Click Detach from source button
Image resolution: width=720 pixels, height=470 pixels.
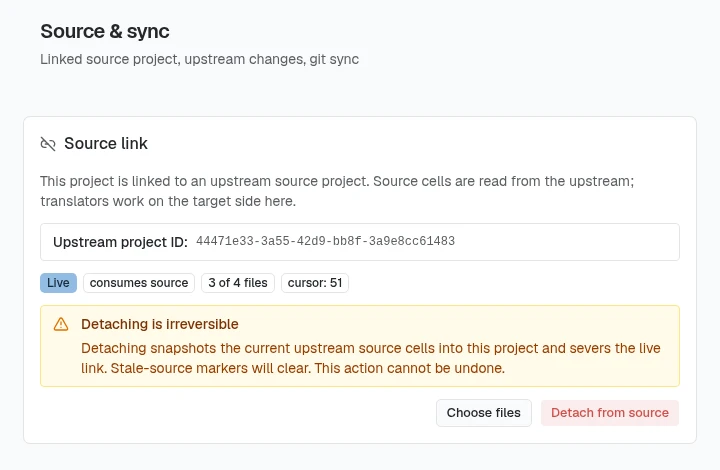(x=610, y=413)
